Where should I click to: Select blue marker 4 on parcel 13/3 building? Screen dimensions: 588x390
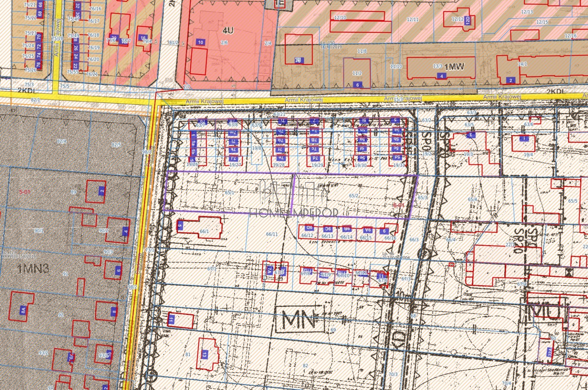point(441,76)
